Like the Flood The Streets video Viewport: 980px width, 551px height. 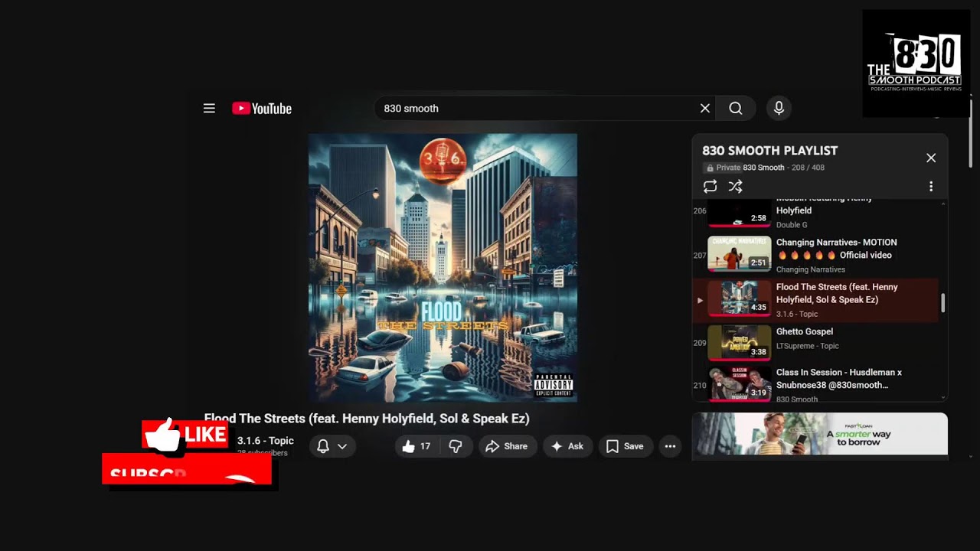(x=416, y=446)
